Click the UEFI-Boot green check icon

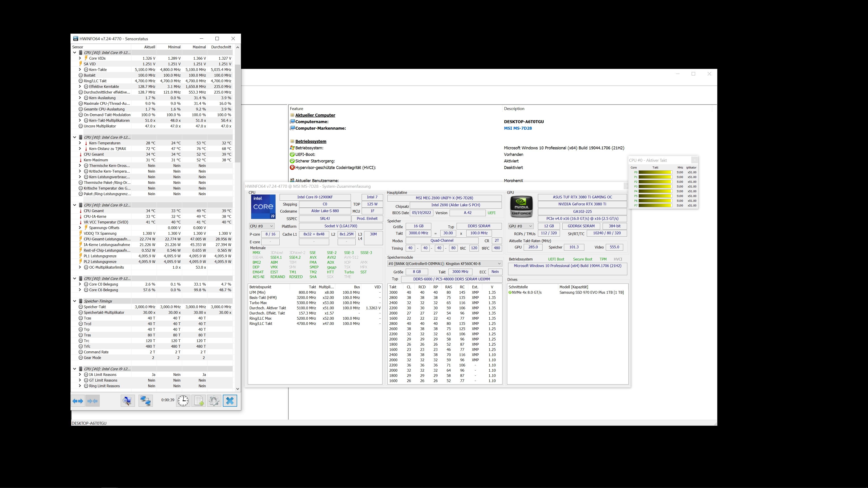click(x=292, y=155)
